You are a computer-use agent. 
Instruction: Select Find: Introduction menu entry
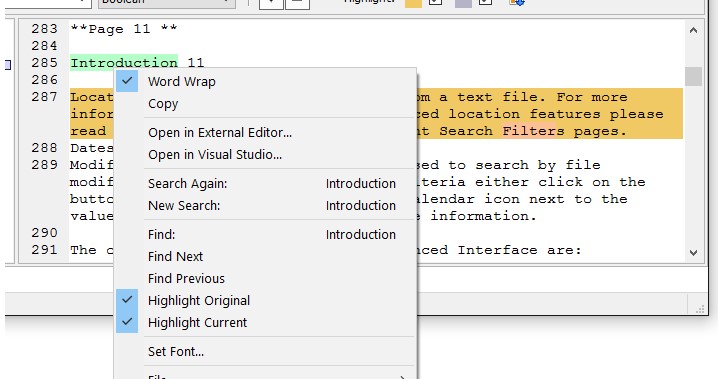point(266,234)
